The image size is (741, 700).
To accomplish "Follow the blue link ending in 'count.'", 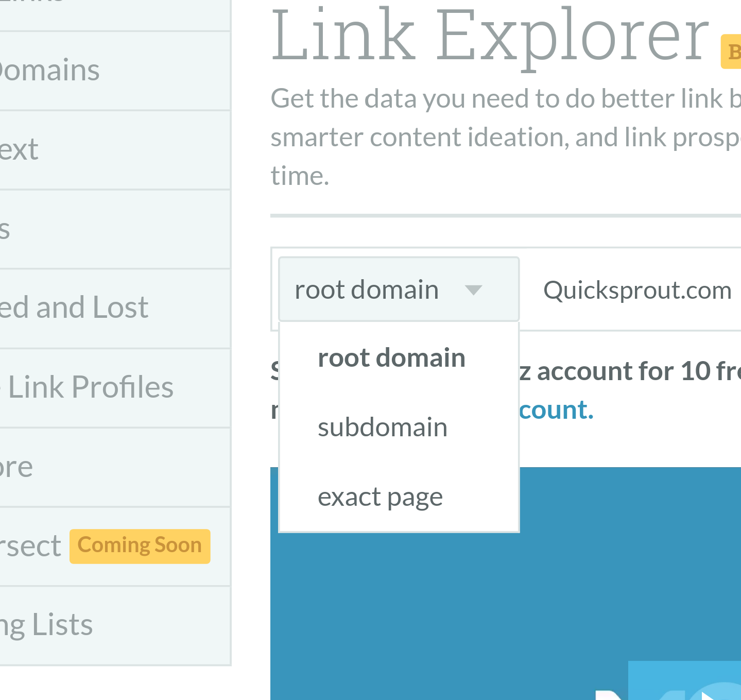I will pyautogui.click(x=556, y=410).
